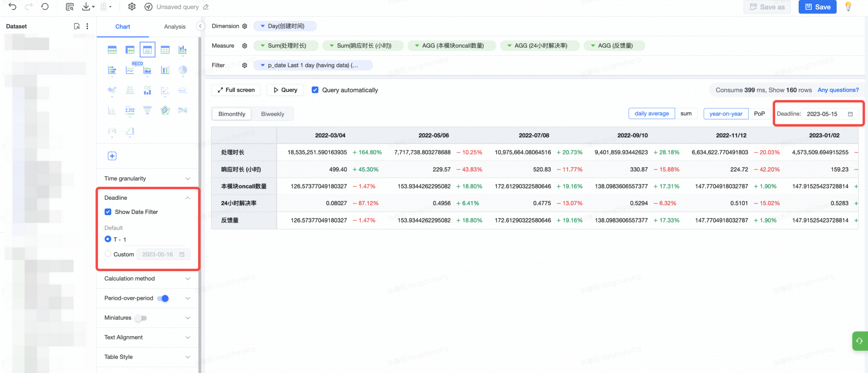
Task: Open Measure settings gear
Action: pos(245,46)
